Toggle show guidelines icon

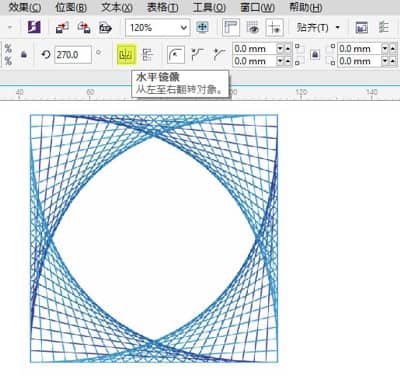275,27
